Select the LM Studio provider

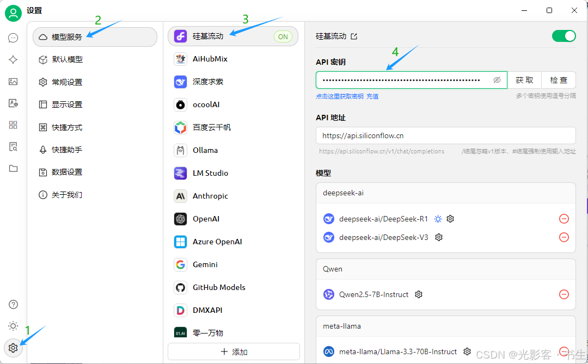click(233, 173)
